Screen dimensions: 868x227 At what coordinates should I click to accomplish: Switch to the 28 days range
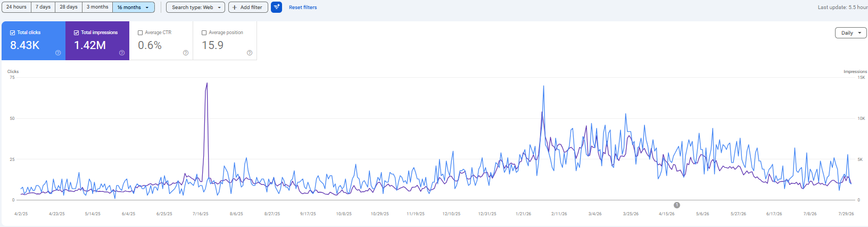69,7
